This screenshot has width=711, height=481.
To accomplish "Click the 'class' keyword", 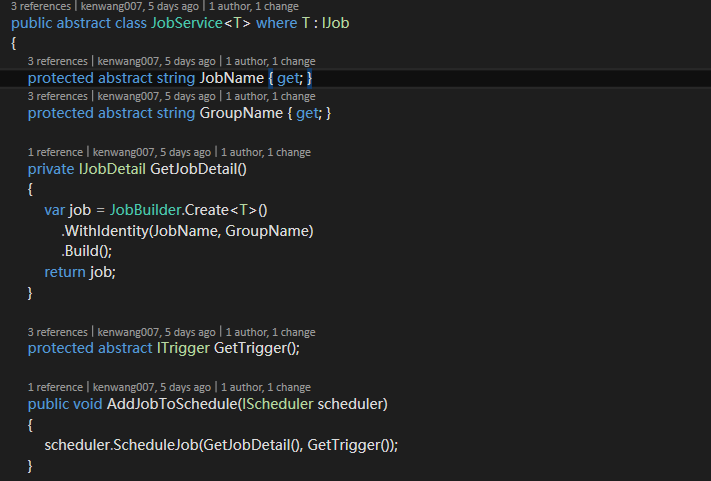I will 131,23.
